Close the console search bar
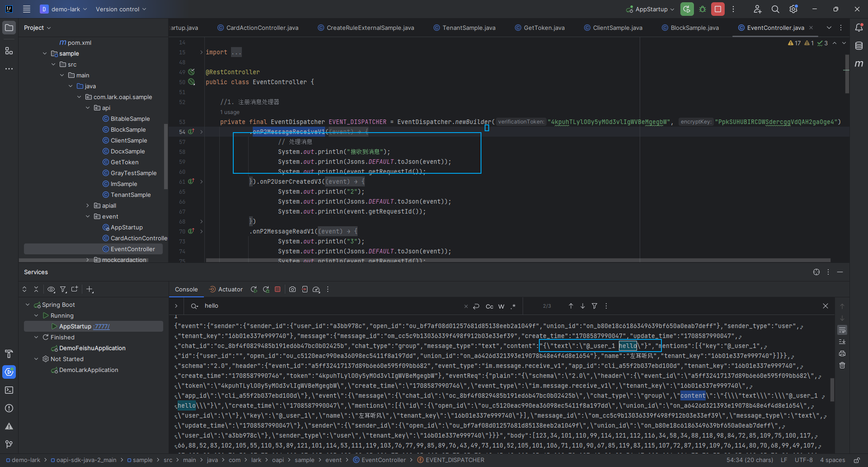 (x=826, y=306)
